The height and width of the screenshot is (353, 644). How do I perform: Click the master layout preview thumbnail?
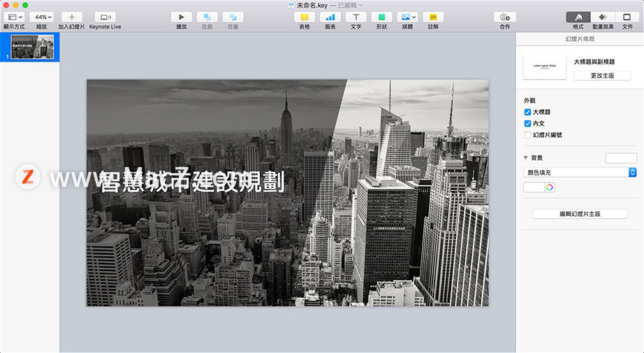coord(545,66)
